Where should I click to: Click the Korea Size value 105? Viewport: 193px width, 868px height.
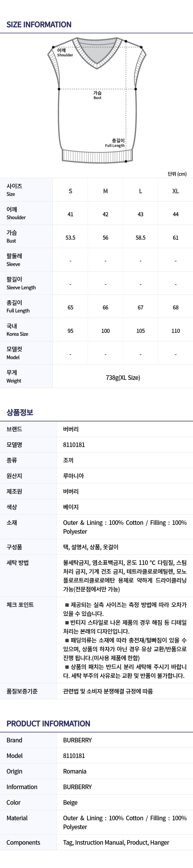[141, 331]
